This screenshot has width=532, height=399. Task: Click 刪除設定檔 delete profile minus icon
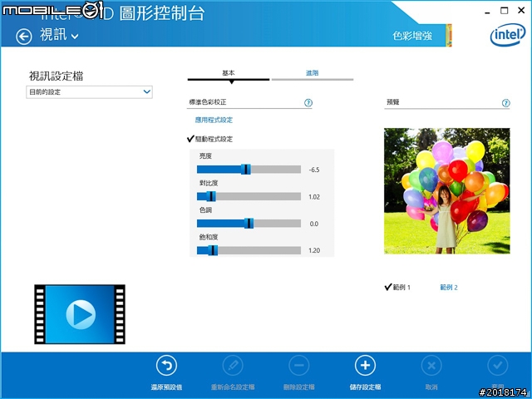tap(299, 366)
